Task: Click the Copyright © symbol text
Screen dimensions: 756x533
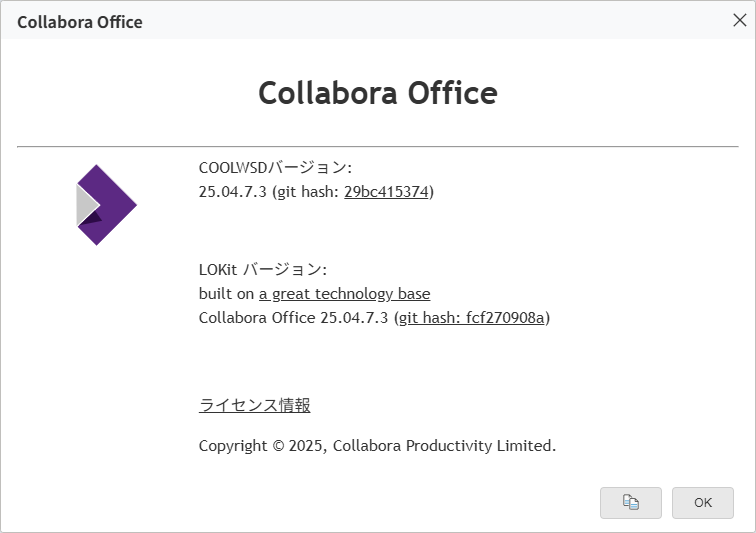Action: (x=278, y=446)
